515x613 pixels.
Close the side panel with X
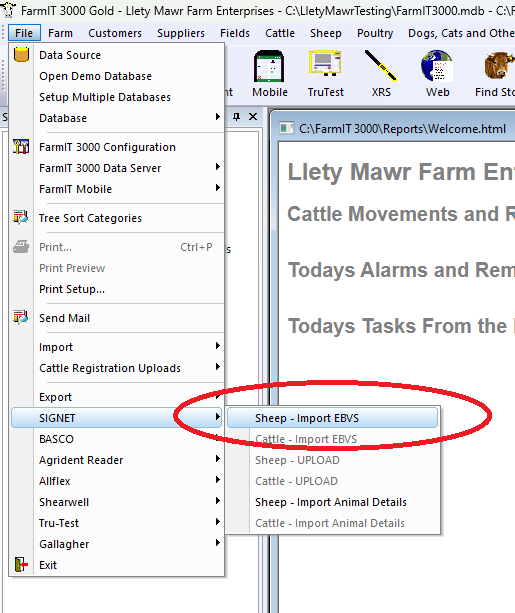[x=253, y=117]
